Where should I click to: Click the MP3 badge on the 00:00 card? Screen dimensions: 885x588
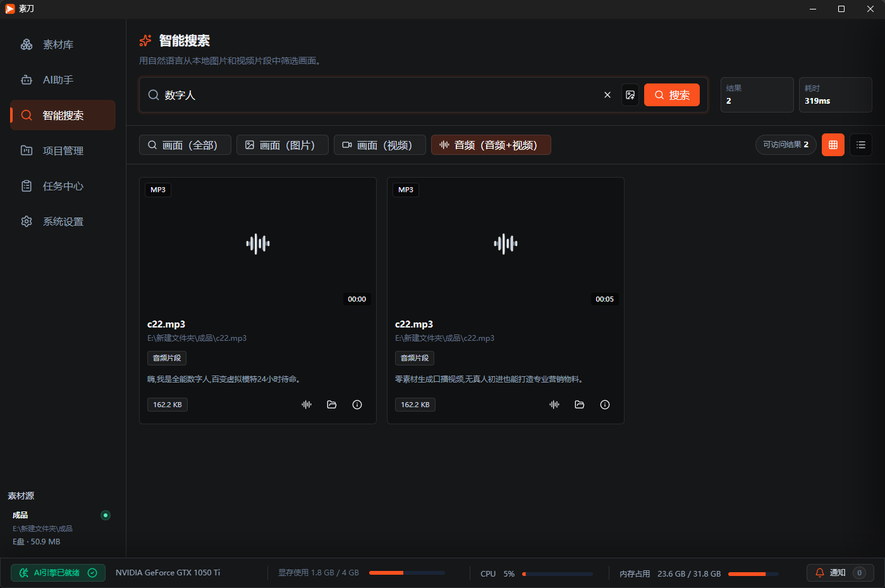point(158,190)
